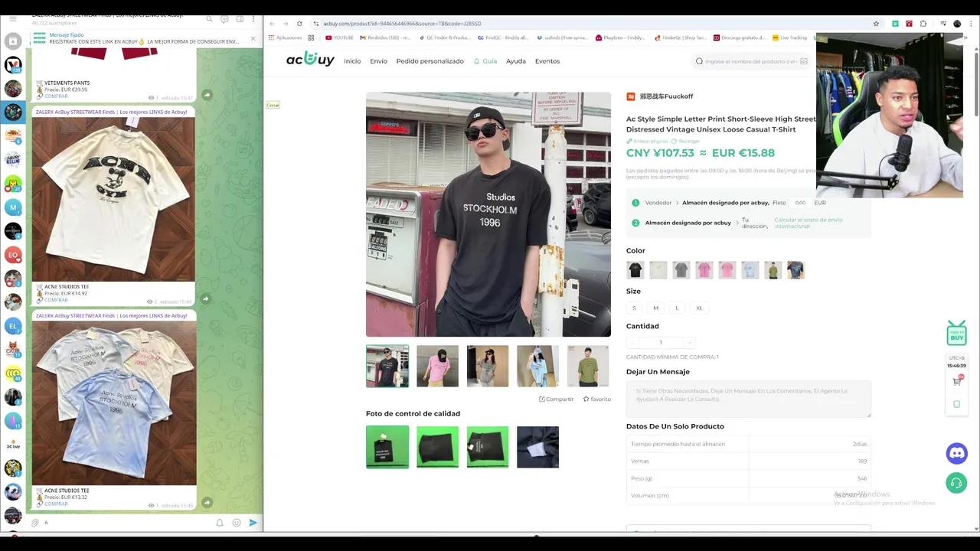This screenshot has height=551, width=980.
Task: Choose size XL
Action: (699, 308)
